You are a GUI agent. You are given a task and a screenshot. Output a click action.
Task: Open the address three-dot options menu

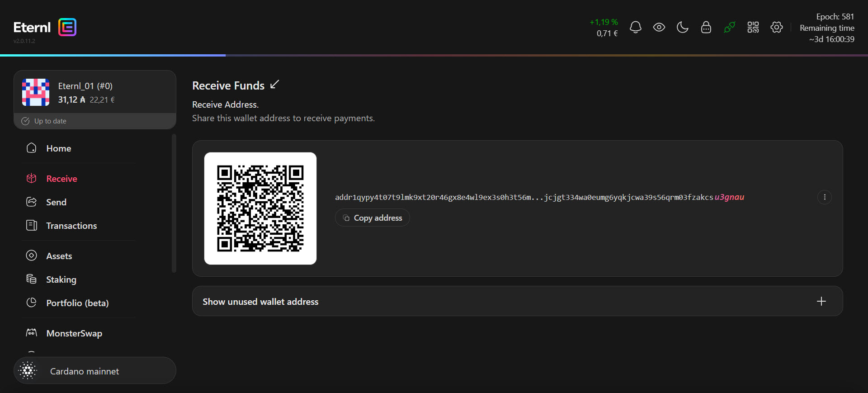point(824,197)
